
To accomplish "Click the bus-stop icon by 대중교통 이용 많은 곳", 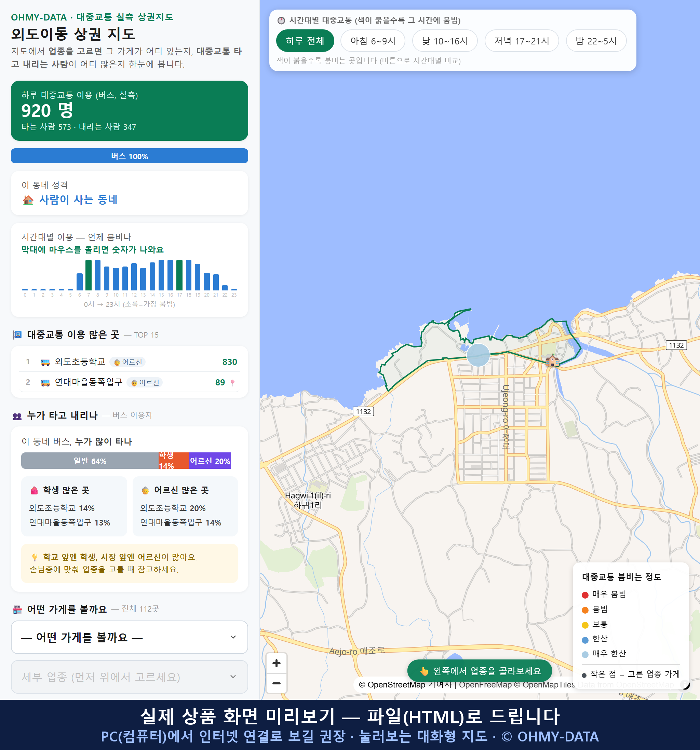I will (x=17, y=335).
